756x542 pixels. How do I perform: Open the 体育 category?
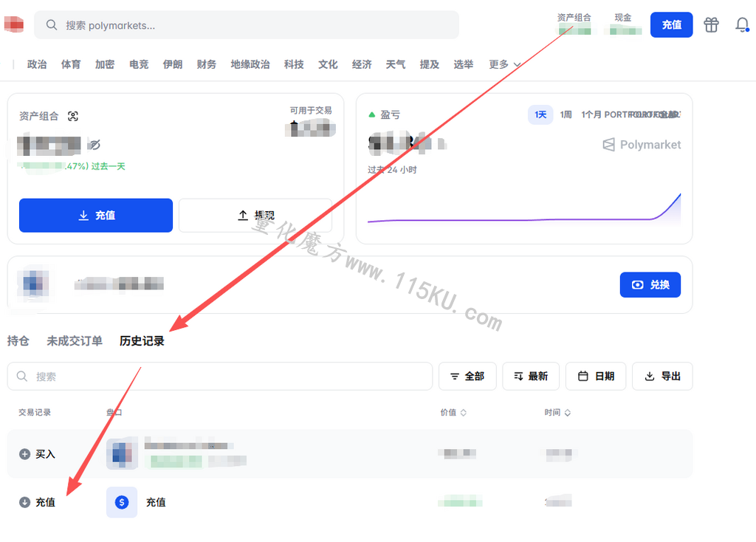point(71,65)
